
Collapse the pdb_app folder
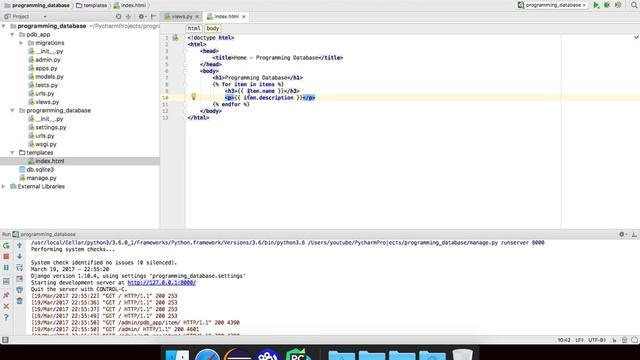12,35
